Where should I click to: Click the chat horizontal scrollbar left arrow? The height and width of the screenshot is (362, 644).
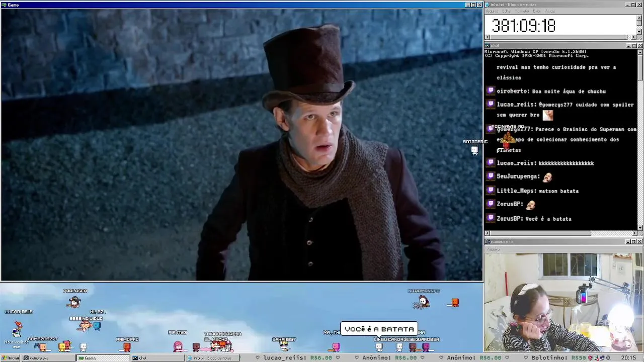(487, 233)
